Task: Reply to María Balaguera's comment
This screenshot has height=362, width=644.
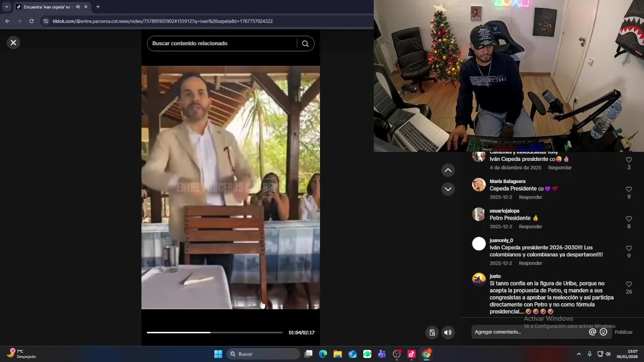Action: click(x=530, y=197)
